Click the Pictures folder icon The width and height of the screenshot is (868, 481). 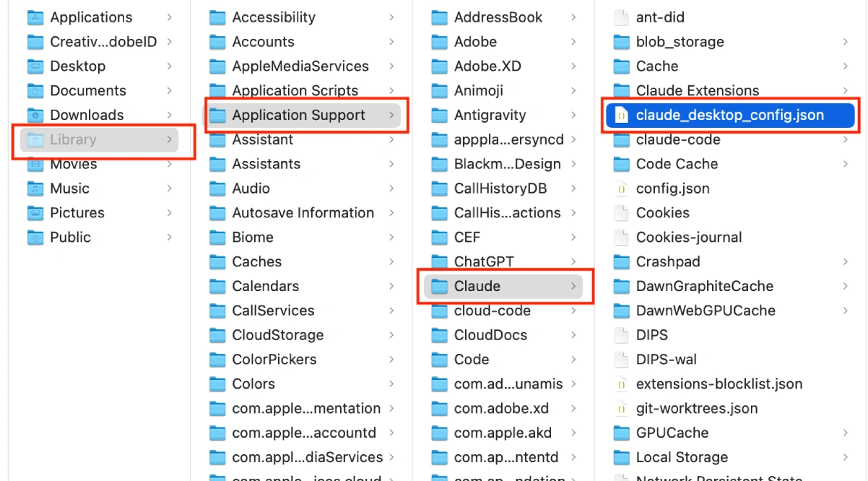pyautogui.click(x=35, y=213)
